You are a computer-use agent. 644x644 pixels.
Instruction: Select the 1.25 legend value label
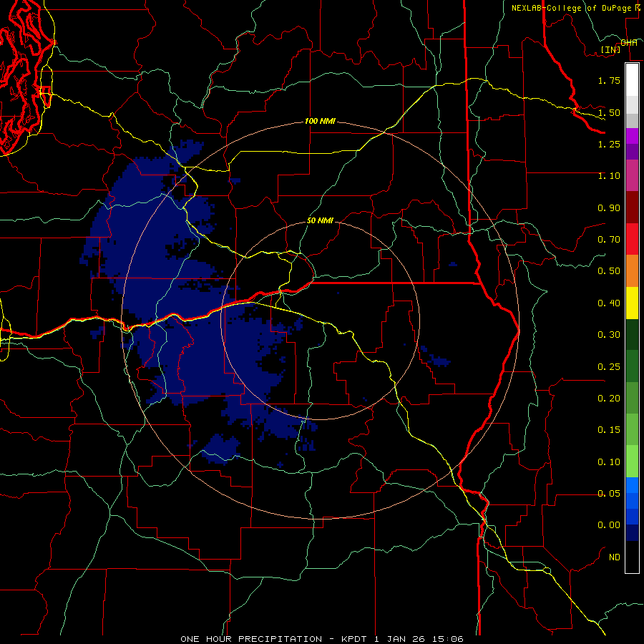pyautogui.click(x=609, y=144)
